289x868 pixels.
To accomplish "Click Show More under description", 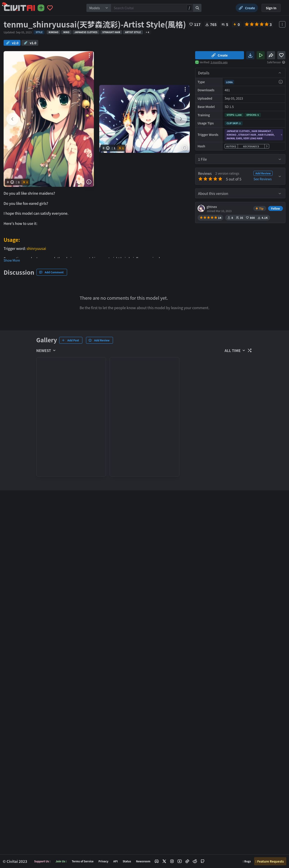I will pyautogui.click(x=12, y=260).
